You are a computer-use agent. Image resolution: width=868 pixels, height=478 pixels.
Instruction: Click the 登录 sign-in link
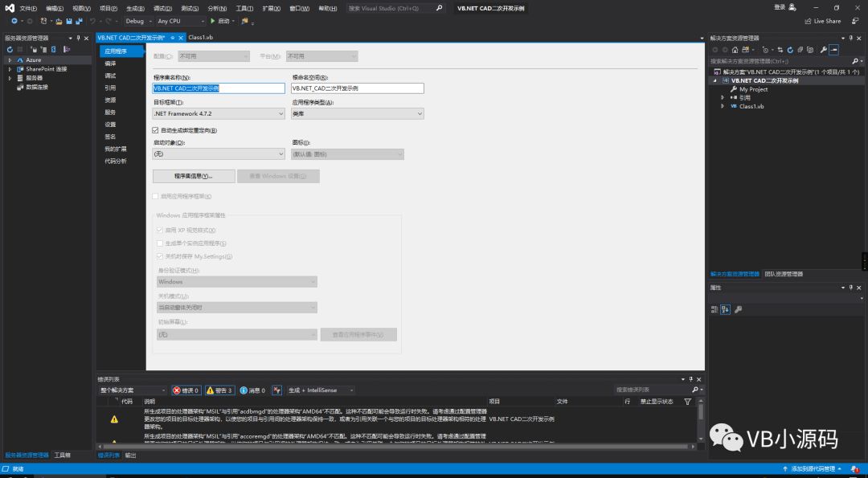pos(780,7)
